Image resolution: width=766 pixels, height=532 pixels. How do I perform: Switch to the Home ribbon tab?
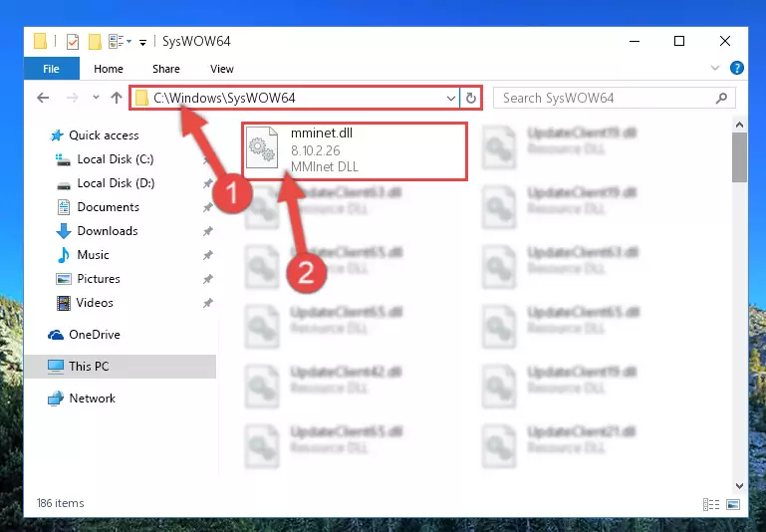(x=109, y=69)
